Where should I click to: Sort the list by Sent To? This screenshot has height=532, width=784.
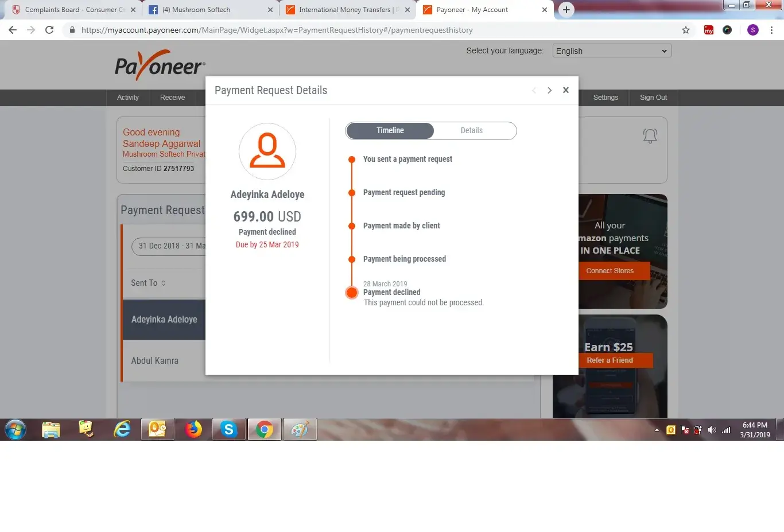point(148,283)
